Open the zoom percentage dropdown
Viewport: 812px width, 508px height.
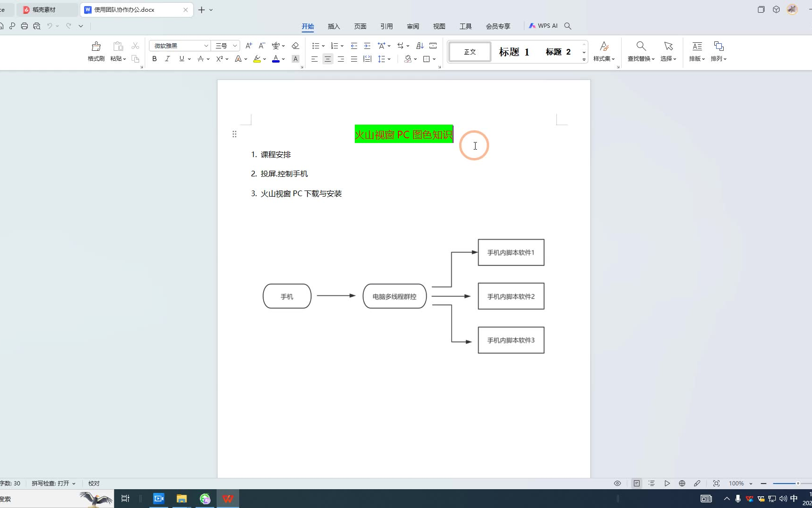(751, 484)
